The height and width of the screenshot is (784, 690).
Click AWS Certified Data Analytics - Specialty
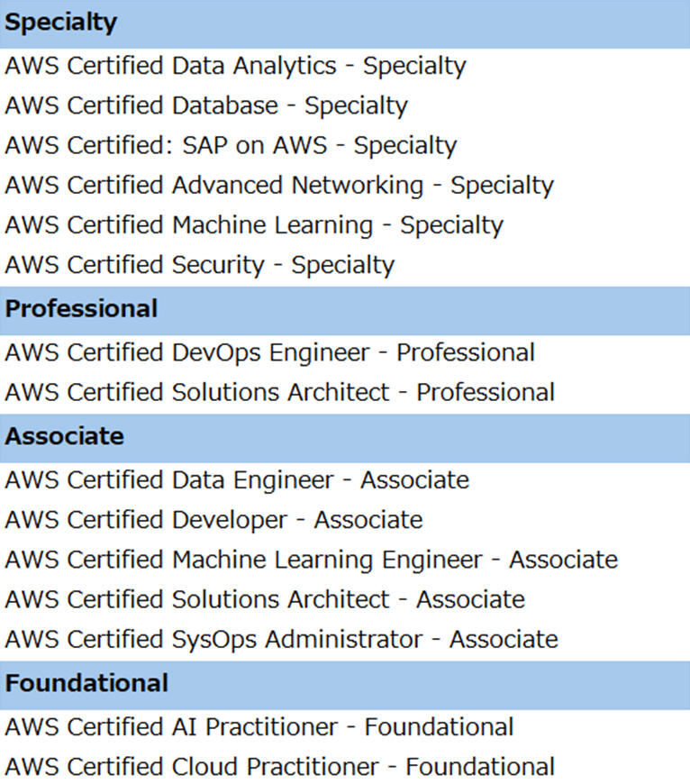[235, 67]
